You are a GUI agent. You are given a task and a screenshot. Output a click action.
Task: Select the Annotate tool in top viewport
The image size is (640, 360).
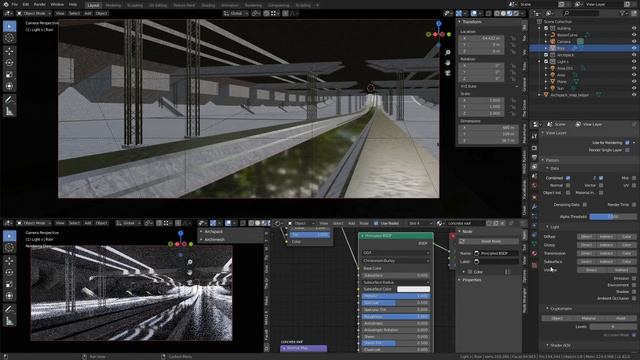[x=9, y=100]
